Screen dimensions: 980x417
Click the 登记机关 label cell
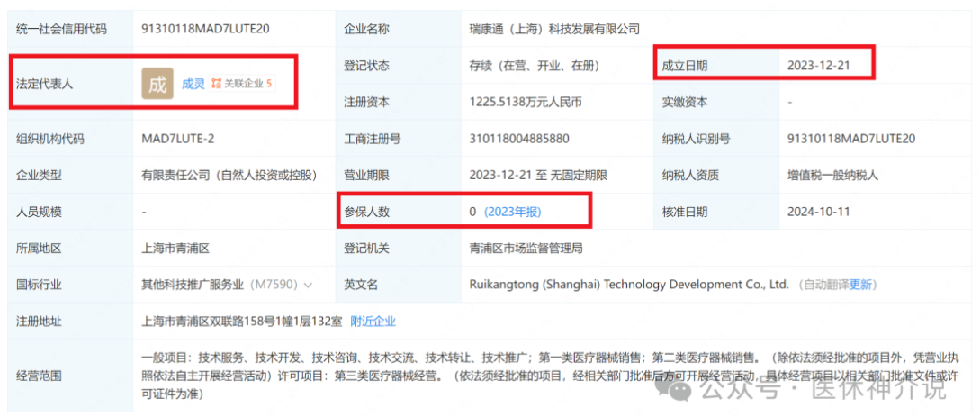click(x=399, y=249)
